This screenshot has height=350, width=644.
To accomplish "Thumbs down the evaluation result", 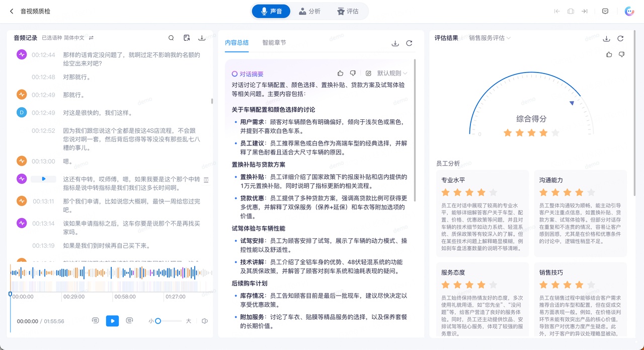I will coord(621,54).
